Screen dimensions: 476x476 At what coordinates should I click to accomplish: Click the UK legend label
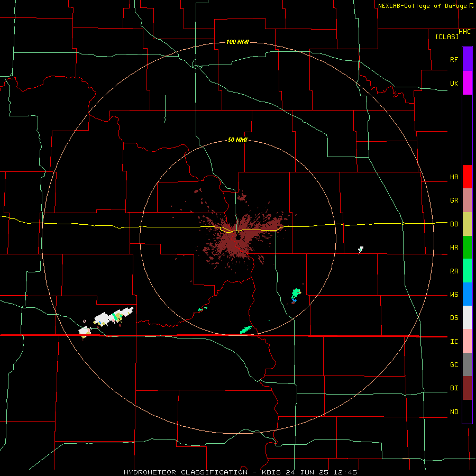pyautogui.click(x=454, y=84)
